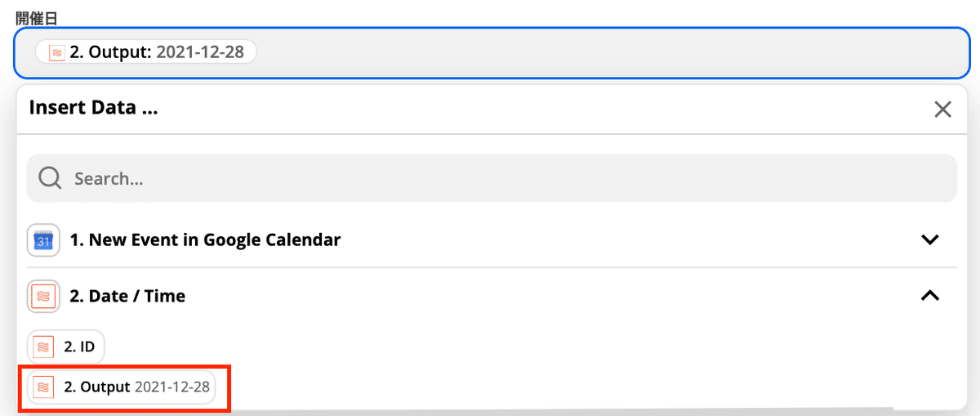Expand the New Event in Google Calendar section
Screen dimensions: 980x416
929,240
